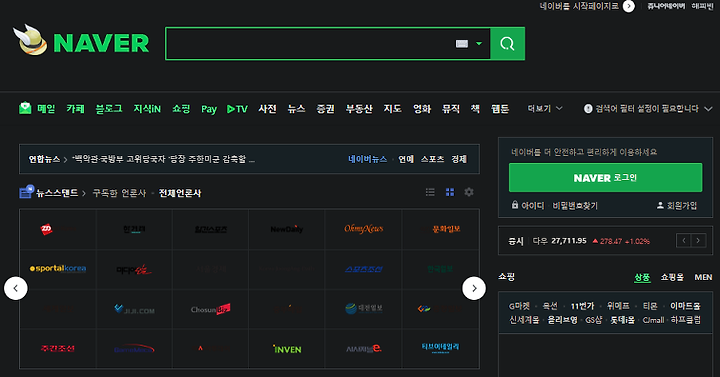Switch to 구독한 언론사 tab

[x=119, y=193]
